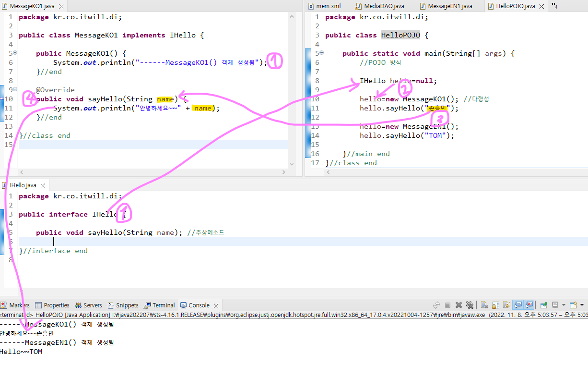Click the Display Selected Console icon
This screenshot has height=365, width=588.
click(555, 305)
